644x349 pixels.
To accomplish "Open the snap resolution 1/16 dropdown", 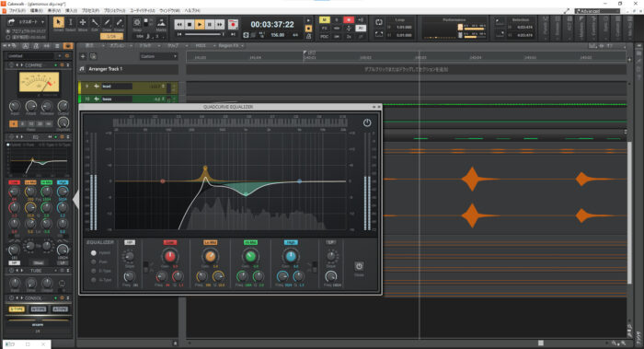I will [111, 36].
